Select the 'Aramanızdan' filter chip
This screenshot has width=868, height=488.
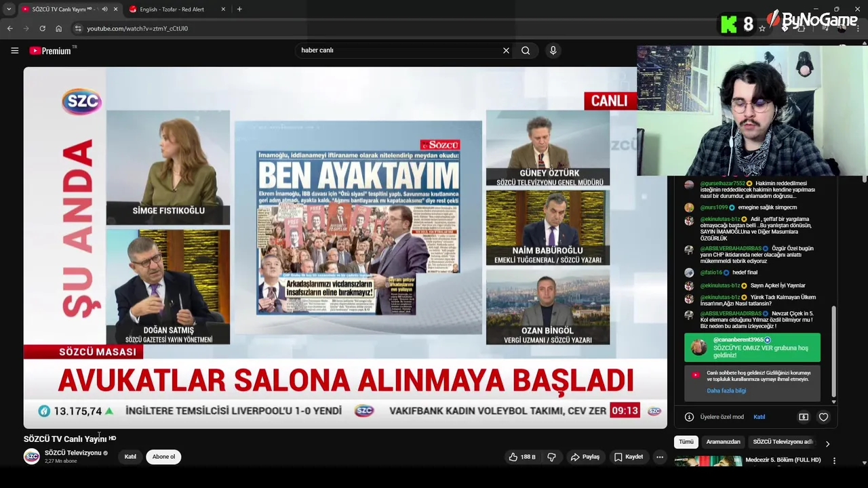pyautogui.click(x=723, y=442)
